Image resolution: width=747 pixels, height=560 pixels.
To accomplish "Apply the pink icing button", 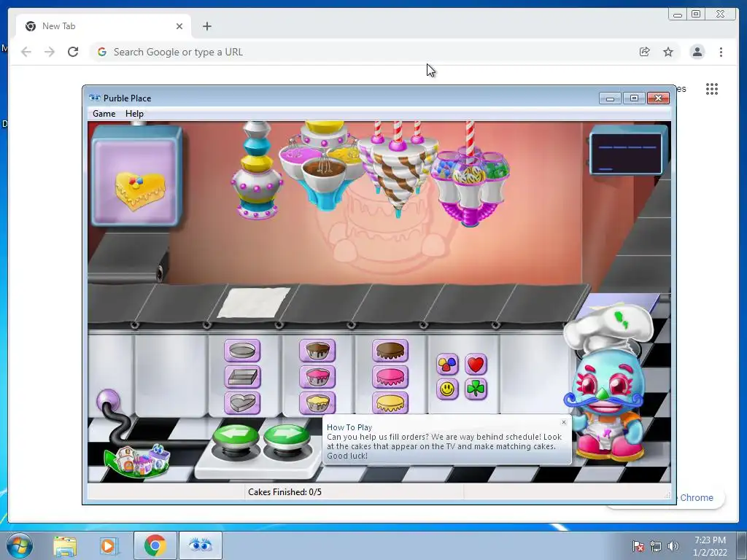I will 390,377.
